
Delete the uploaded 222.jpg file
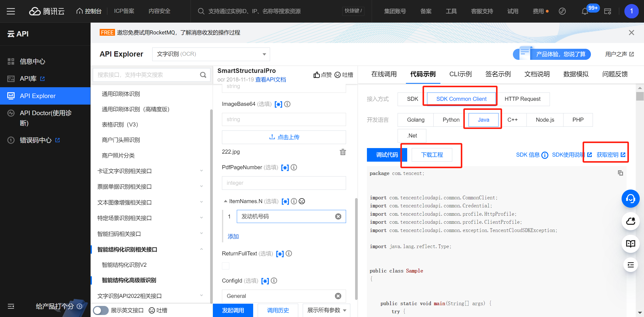pyautogui.click(x=343, y=152)
